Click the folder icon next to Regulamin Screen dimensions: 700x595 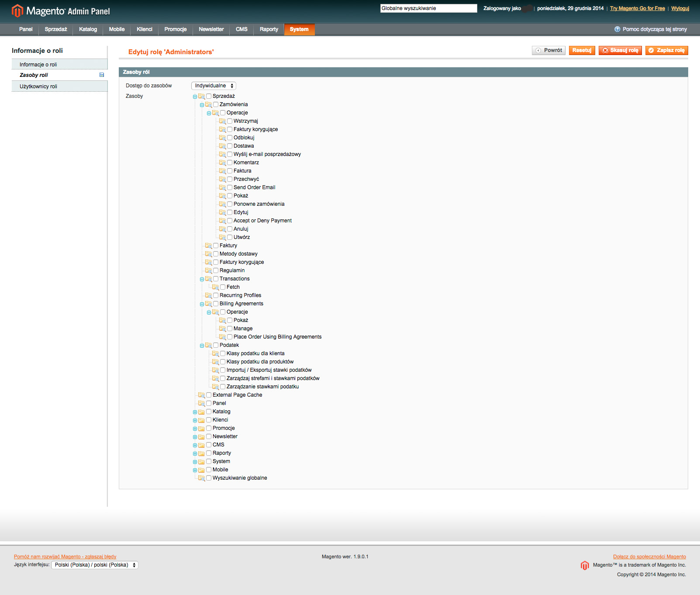(x=208, y=270)
